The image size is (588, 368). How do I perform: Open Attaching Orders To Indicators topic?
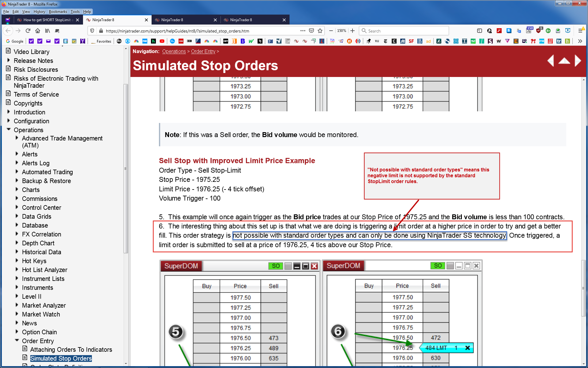(71, 350)
